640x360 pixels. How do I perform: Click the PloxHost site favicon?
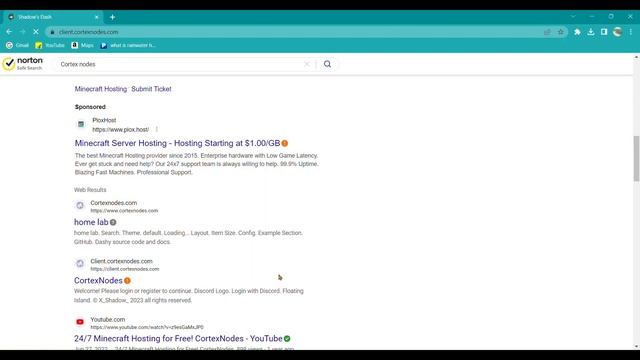pyautogui.click(x=81, y=124)
